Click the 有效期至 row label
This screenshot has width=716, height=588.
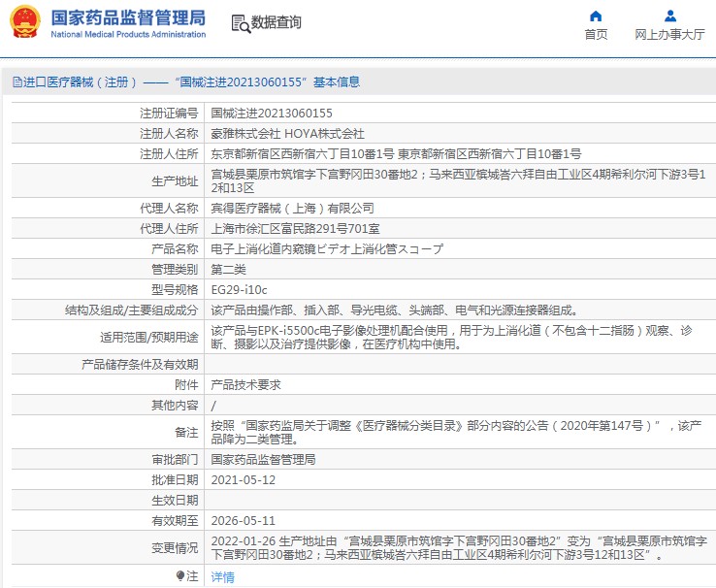pyautogui.click(x=175, y=521)
